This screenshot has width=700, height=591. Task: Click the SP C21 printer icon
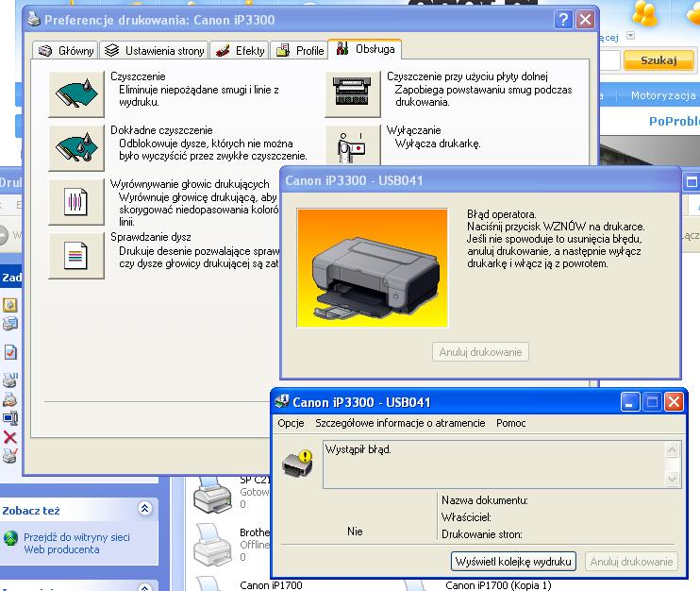click(212, 496)
